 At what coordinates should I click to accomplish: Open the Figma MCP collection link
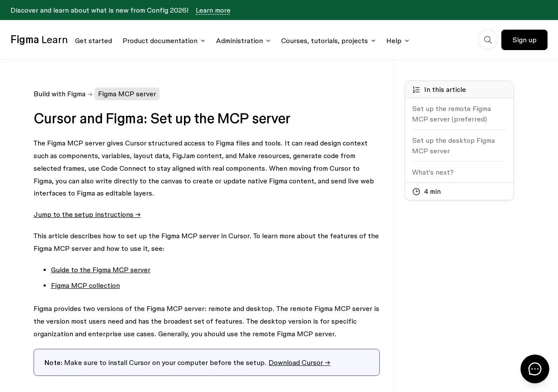(x=85, y=285)
